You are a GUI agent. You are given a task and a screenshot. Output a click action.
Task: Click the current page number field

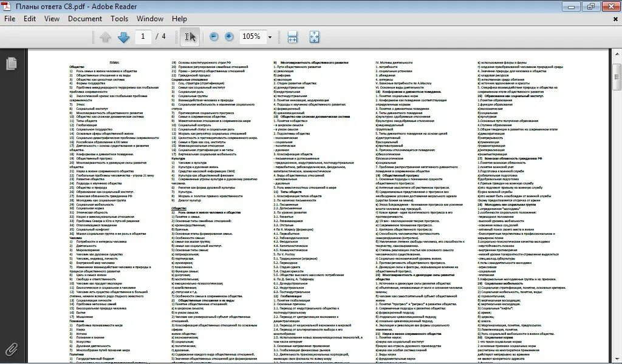point(143,36)
